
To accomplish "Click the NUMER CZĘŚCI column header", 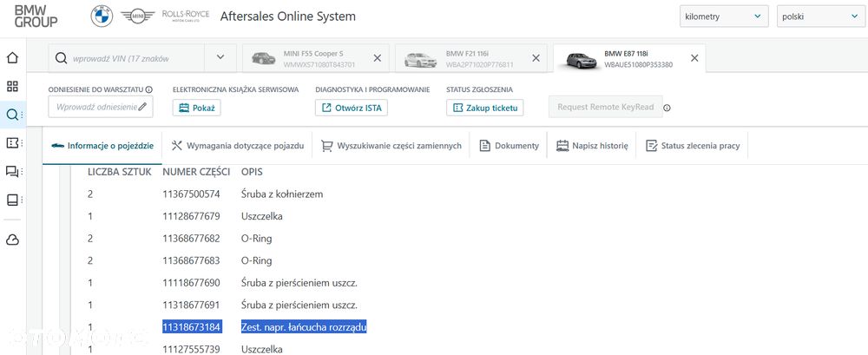I will 196,172.
